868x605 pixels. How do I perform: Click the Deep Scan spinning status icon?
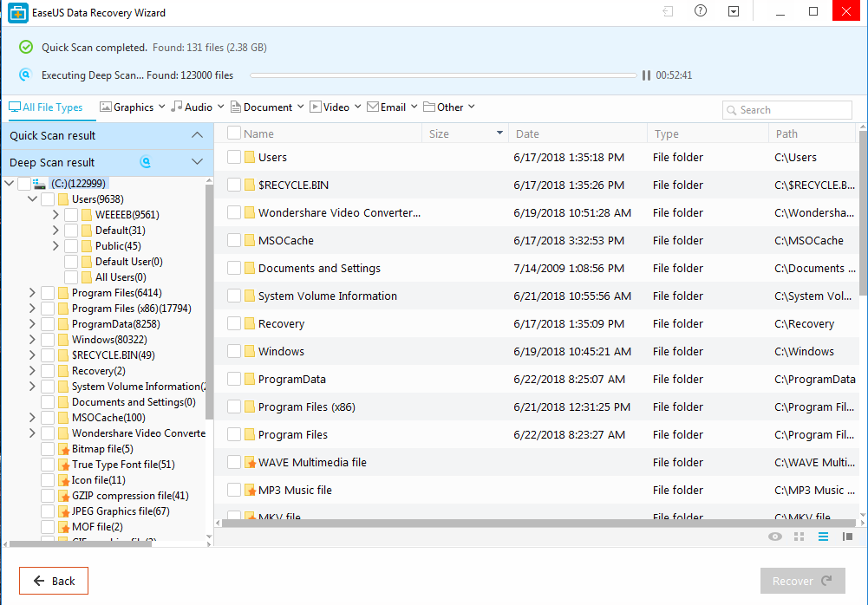[145, 162]
